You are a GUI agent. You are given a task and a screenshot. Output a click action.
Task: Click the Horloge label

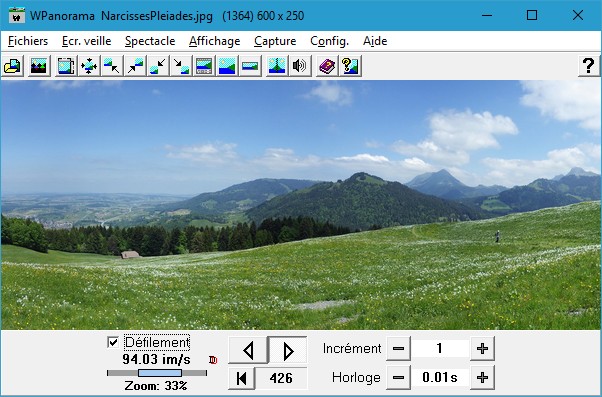[x=356, y=377]
